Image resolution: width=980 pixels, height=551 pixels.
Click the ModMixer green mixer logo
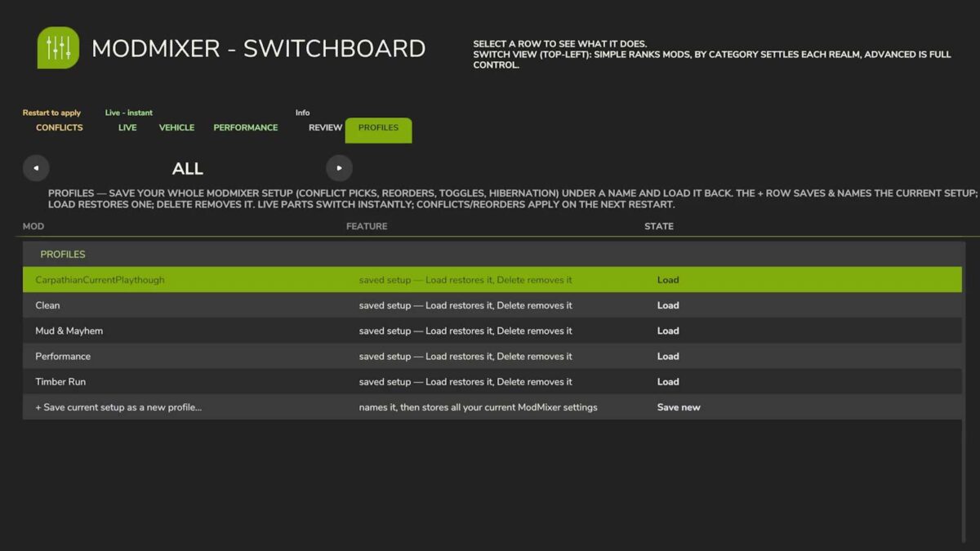click(58, 47)
